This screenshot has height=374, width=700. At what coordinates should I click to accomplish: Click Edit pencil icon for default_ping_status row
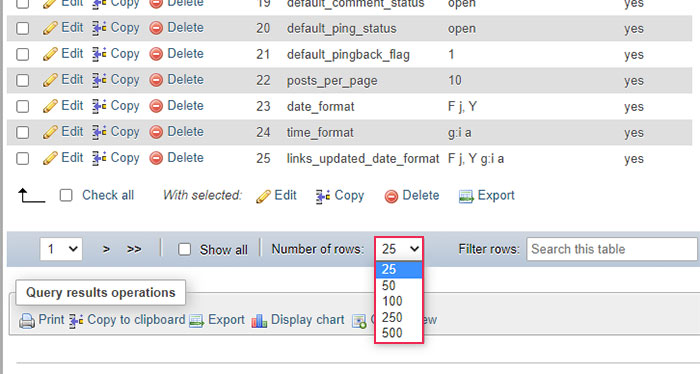point(50,28)
